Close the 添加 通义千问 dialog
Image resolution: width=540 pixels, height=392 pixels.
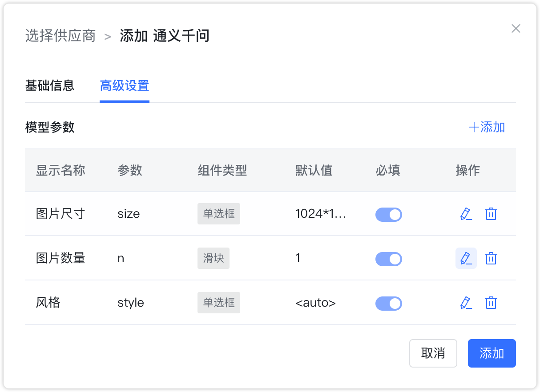click(516, 28)
